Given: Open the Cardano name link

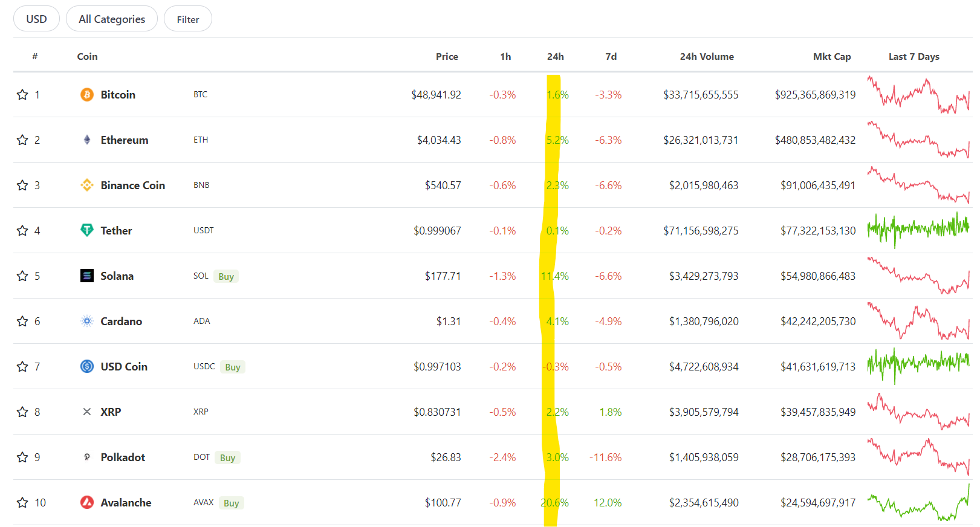Looking at the screenshot, I should coord(122,321).
